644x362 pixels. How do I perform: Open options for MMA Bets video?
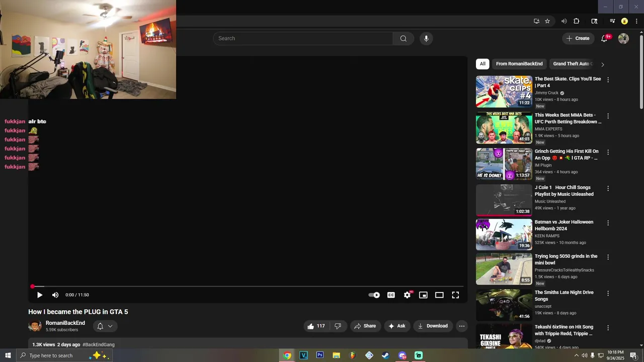[608, 116]
